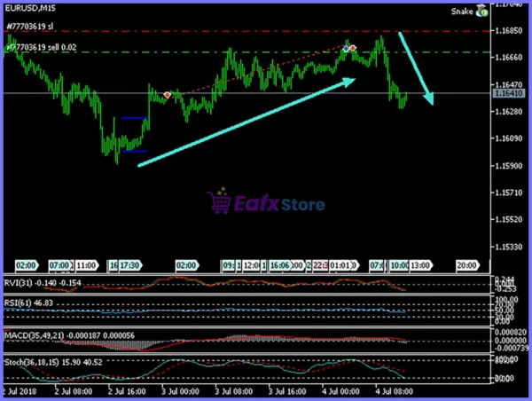Click the 17:30 event time marker
The width and height of the screenshot is (532, 401).
[x=130, y=265]
